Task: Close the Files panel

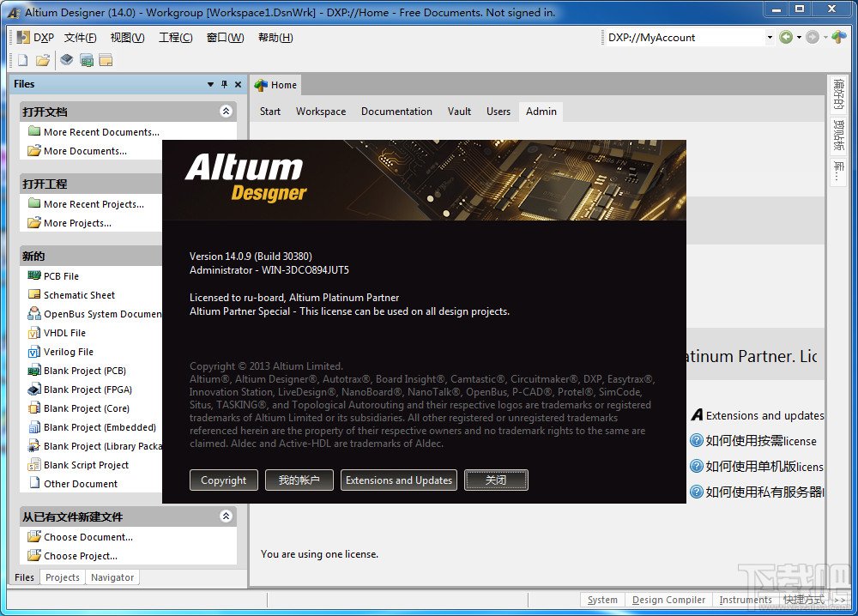Action: click(238, 84)
